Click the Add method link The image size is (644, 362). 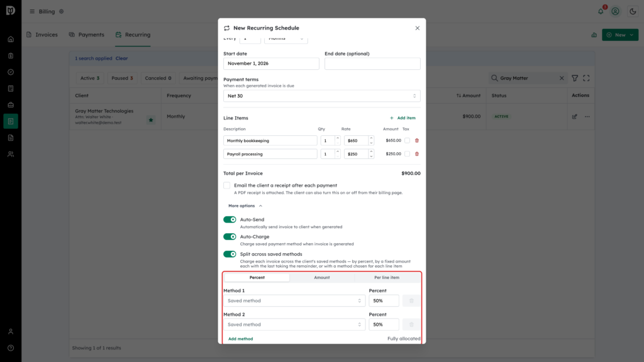[x=241, y=339]
